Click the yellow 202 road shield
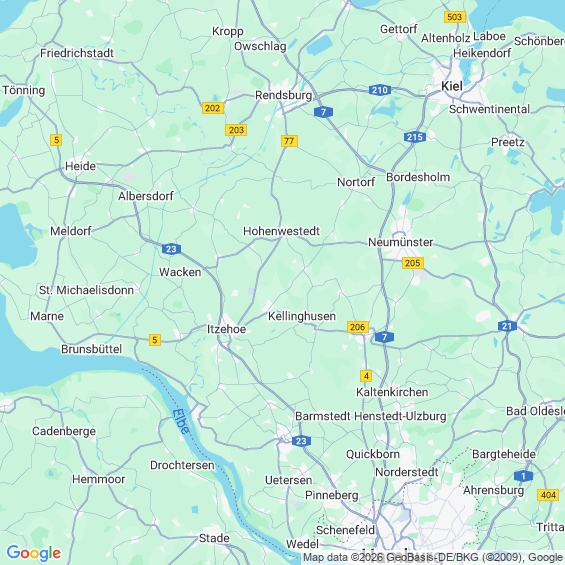Image resolution: width=565 pixels, height=565 pixels. 213,108
